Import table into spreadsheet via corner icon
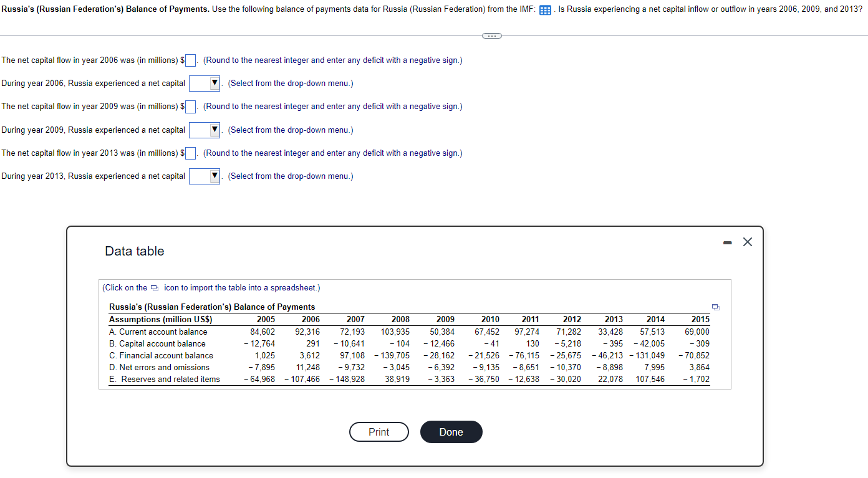868x478 pixels. 716,307
